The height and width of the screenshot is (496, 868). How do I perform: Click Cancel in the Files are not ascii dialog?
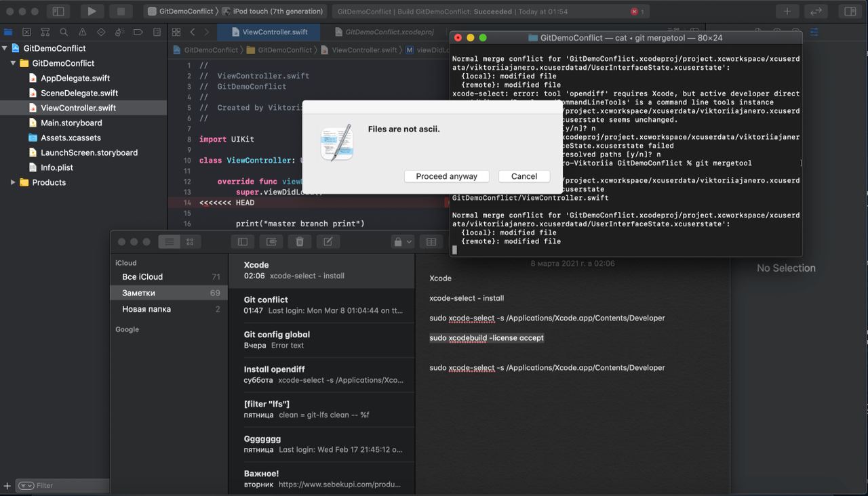[x=524, y=176]
